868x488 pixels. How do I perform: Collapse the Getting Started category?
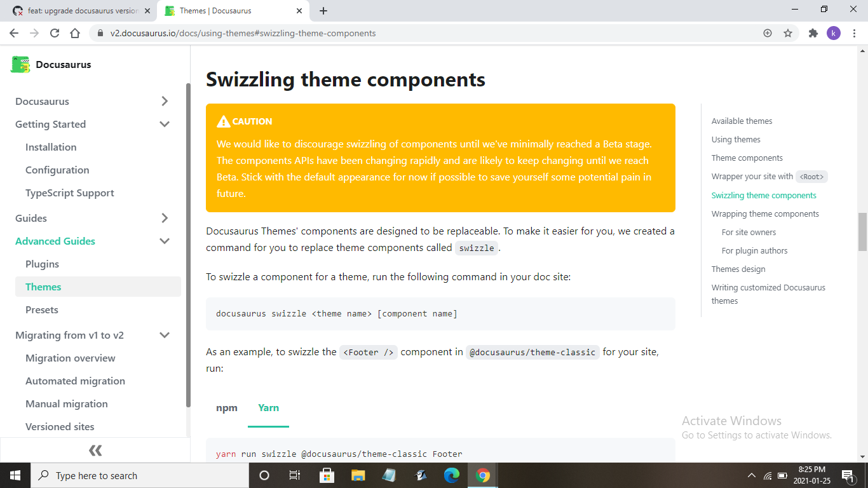click(165, 124)
